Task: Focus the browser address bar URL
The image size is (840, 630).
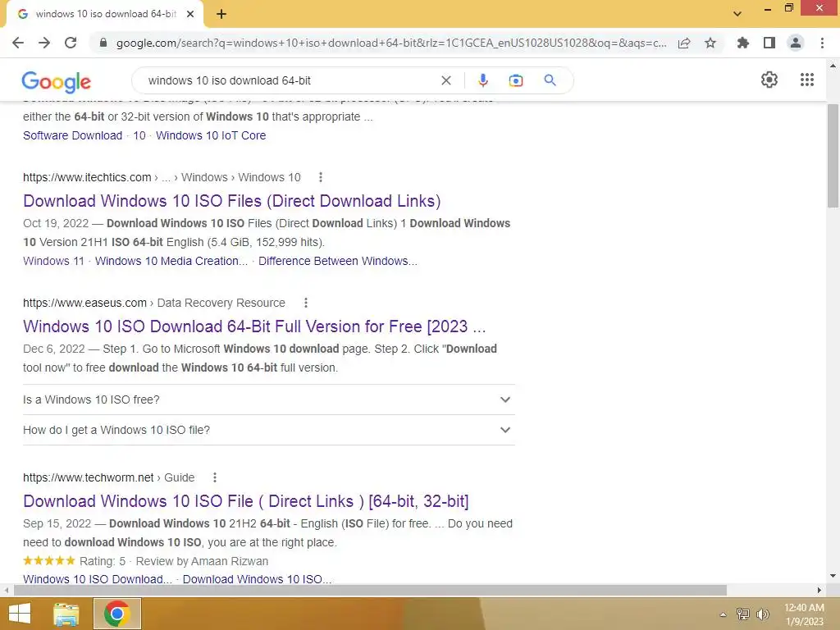Action: [391, 43]
